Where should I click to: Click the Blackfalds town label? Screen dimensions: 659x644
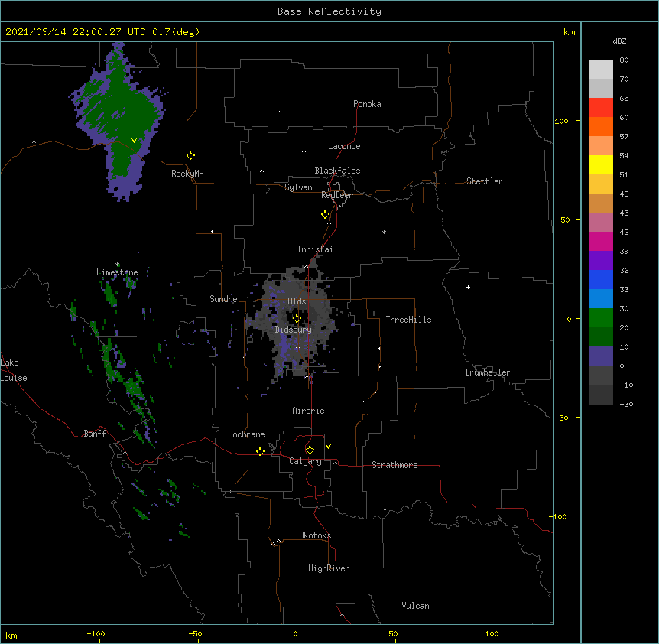click(x=337, y=171)
